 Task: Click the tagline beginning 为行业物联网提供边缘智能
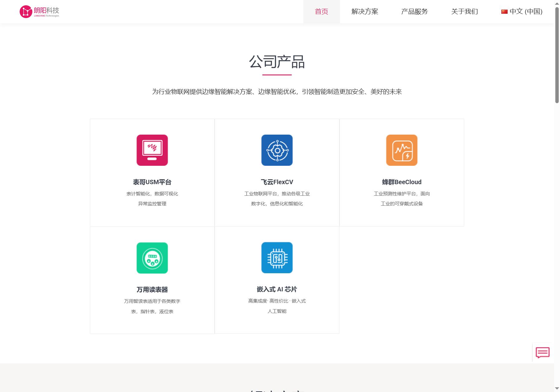tap(277, 92)
